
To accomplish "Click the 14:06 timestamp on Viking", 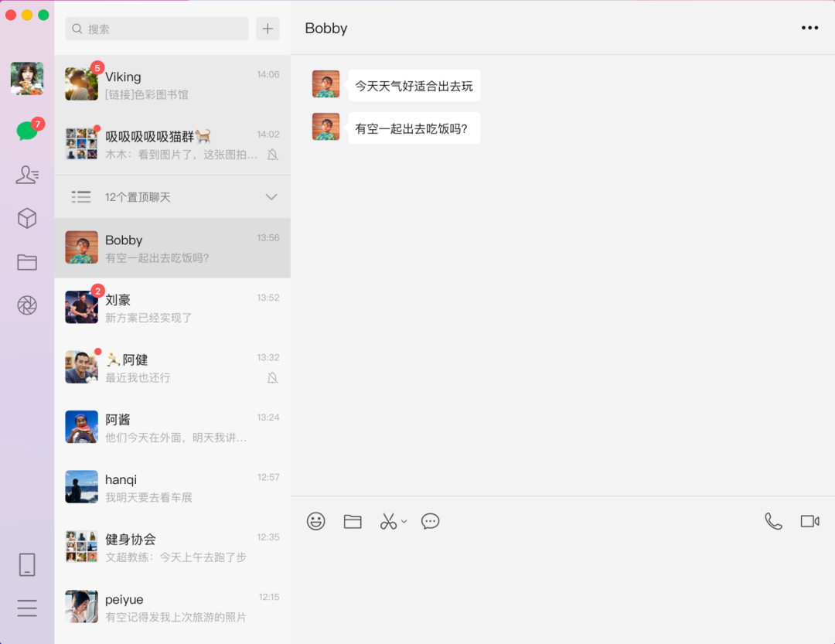I will (268, 74).
